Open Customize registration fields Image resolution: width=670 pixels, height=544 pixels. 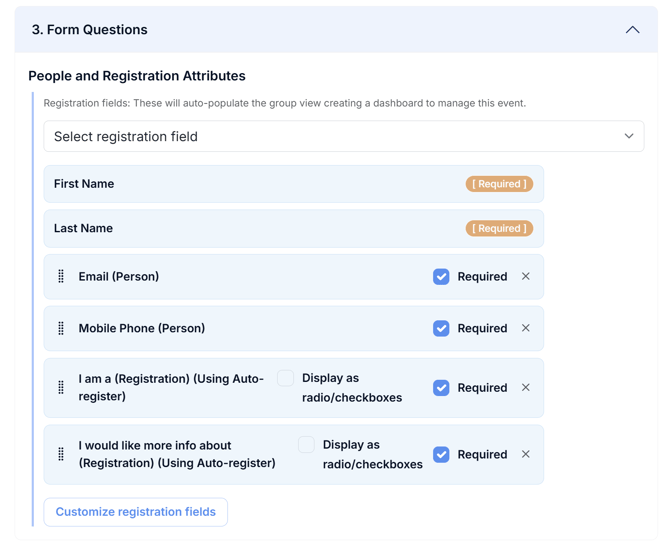[x=135, y=512]
